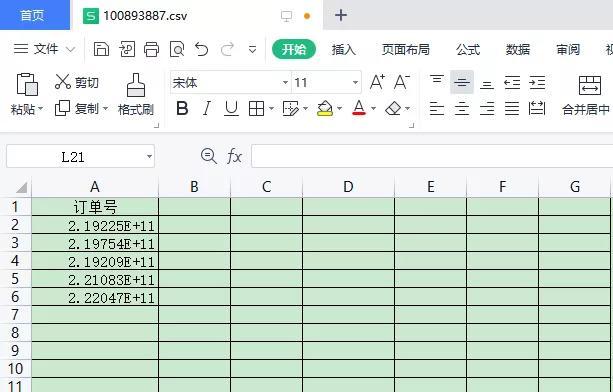The height and width of the screenshot is (392, 613).
Task: Open the 数据 ribbon tab
Action: [x=518, y=49]
